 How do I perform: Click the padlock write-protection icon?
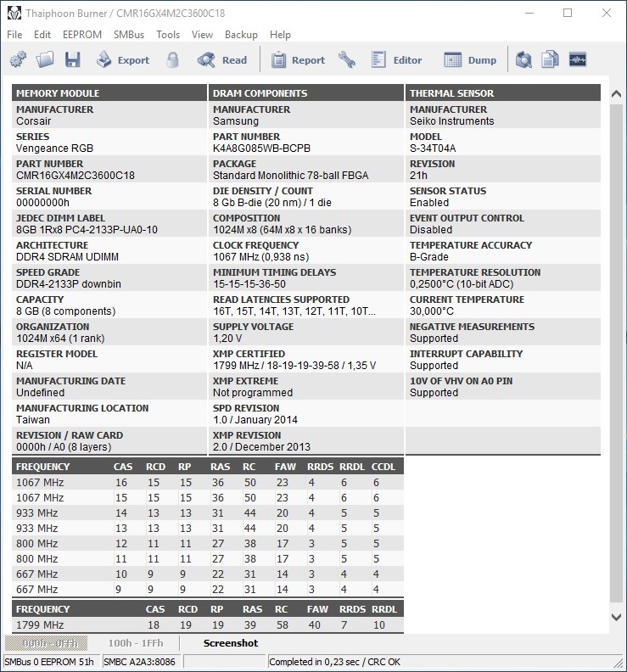(172, 59)
